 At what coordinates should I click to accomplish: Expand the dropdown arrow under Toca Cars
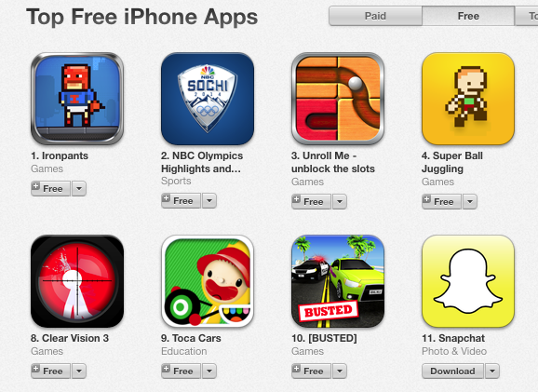pos(209,372)
